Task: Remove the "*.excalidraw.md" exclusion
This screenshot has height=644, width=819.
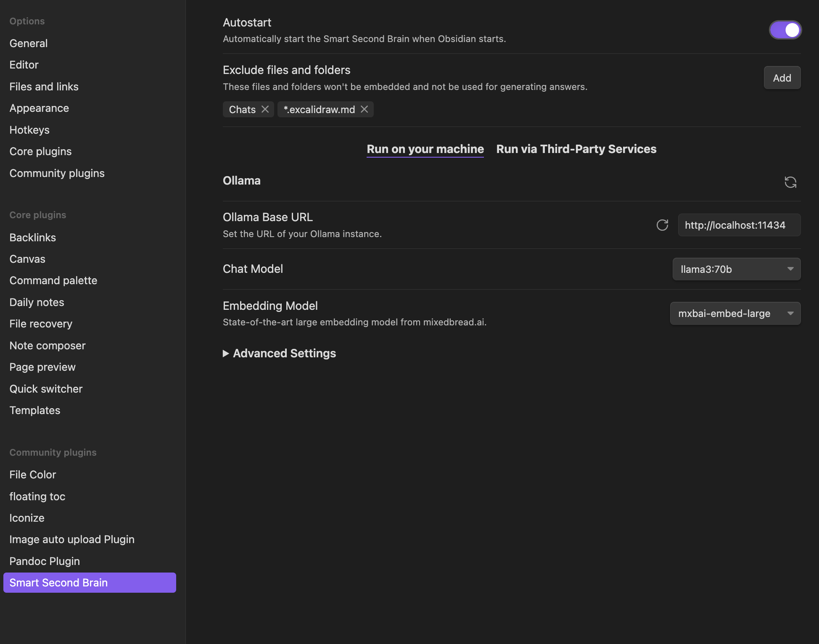Action: [364, 109]
